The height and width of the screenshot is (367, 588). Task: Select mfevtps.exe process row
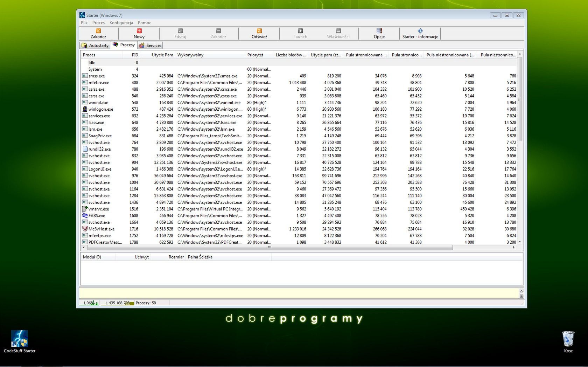(x=299, y=235)
